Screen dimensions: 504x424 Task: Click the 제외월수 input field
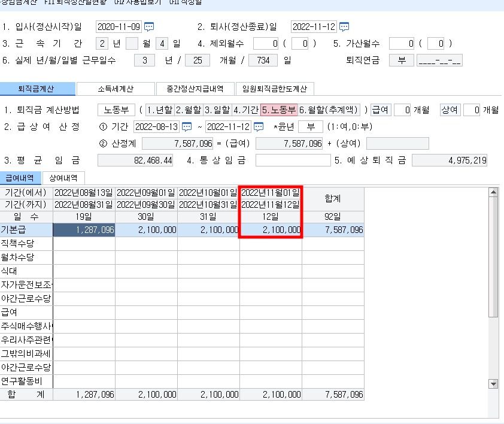(266, 44)
